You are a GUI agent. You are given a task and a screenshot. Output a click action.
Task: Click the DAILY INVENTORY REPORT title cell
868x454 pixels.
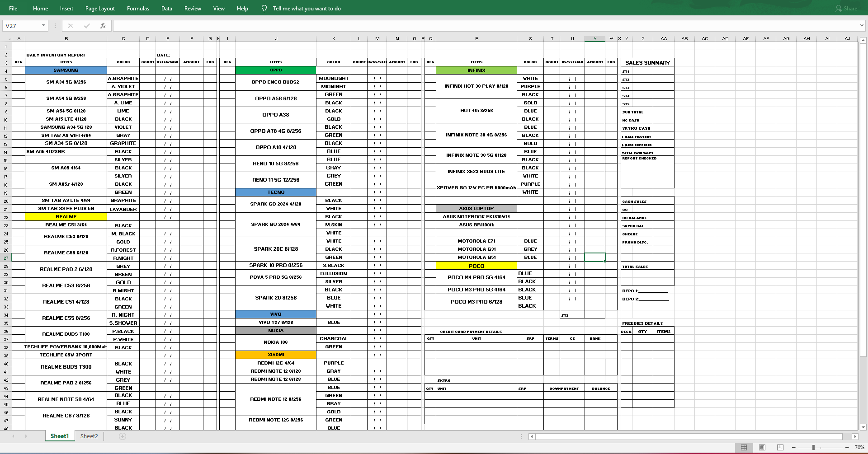pos(56,55)
